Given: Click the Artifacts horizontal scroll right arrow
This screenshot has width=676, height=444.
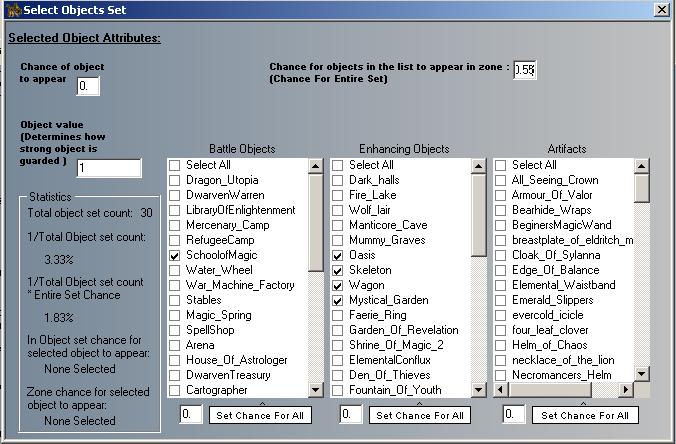Looking at the screenshot, I should click(x=626, y=390).
